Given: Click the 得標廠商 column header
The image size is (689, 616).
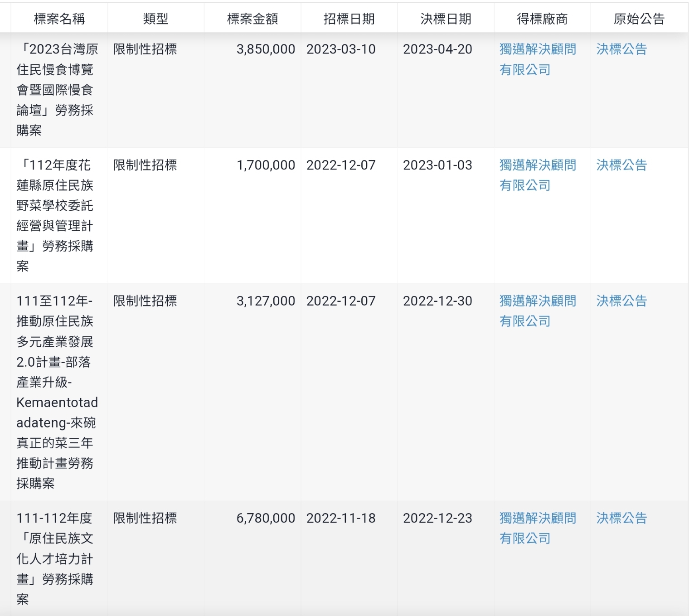Looking at the screenshot, I should [x=542, y=19].
